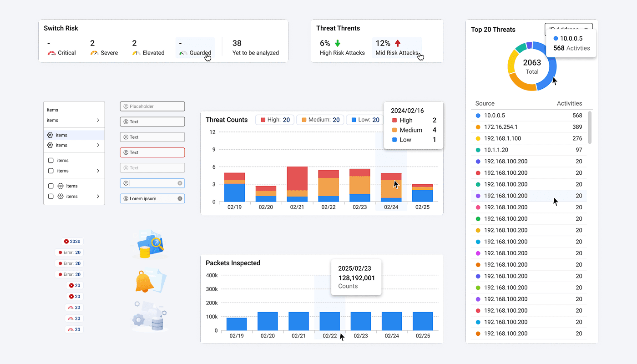Viewport: 637px width, 364px height.
Task: Clear the Lorem ipsum field with X icon
Action: click(180, 199)
